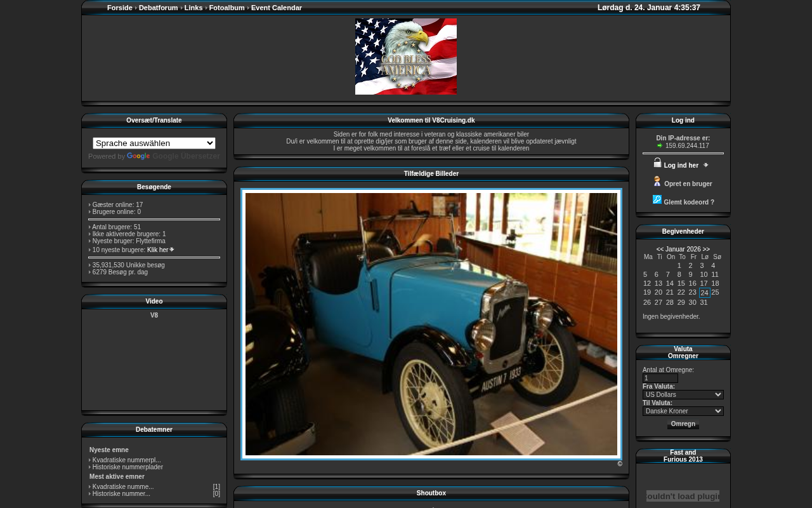
Task: Go to Event Calendar in top navigation
Action: pos(276,8)
